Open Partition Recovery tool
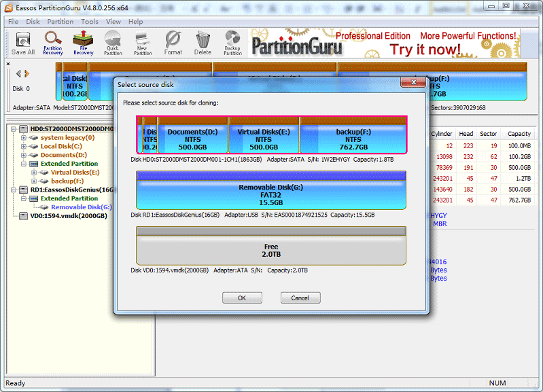This screenshot has height=392, width=543. (52, 43)
